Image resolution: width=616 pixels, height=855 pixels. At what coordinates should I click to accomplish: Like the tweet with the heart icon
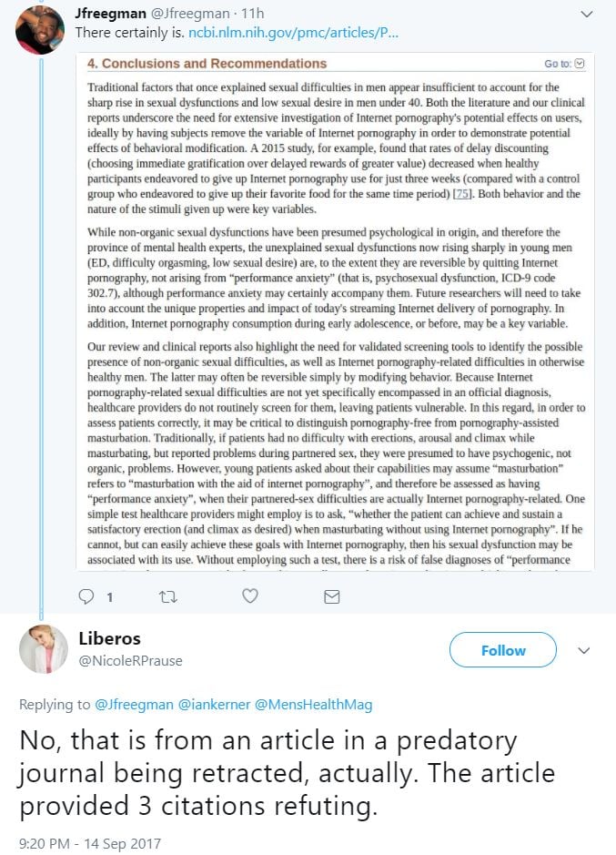coord(250,596)
